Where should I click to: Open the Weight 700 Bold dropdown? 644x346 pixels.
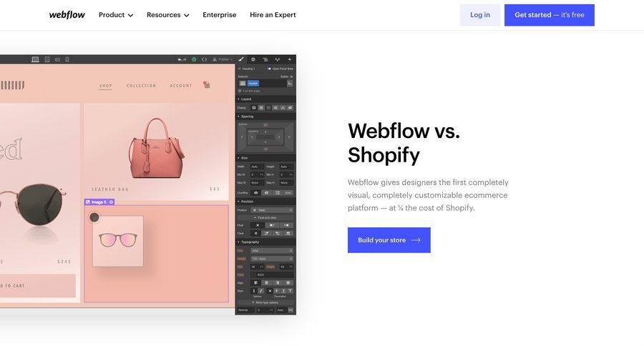(272, 259)
